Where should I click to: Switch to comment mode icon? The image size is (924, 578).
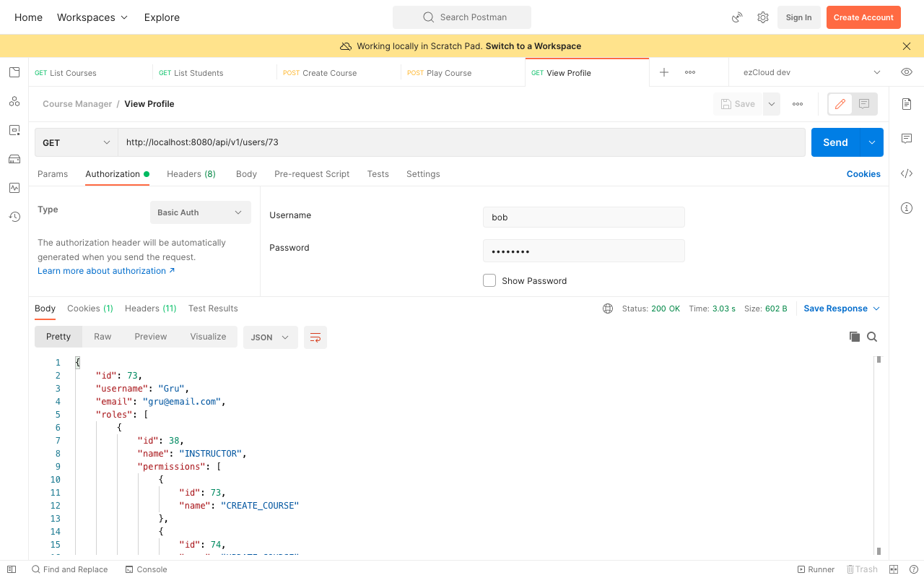tap(864, 104)
